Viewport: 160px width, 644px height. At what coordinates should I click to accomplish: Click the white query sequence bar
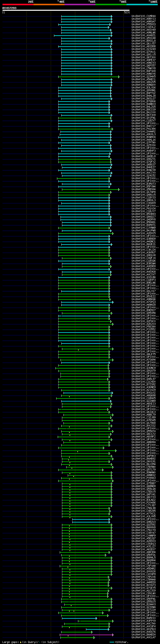66,10
